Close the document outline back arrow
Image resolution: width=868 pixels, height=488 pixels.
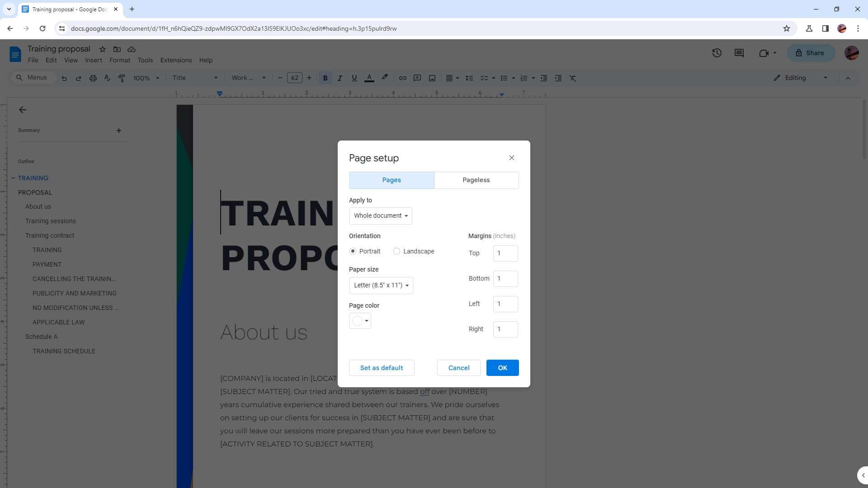click(x=23, y=110)
